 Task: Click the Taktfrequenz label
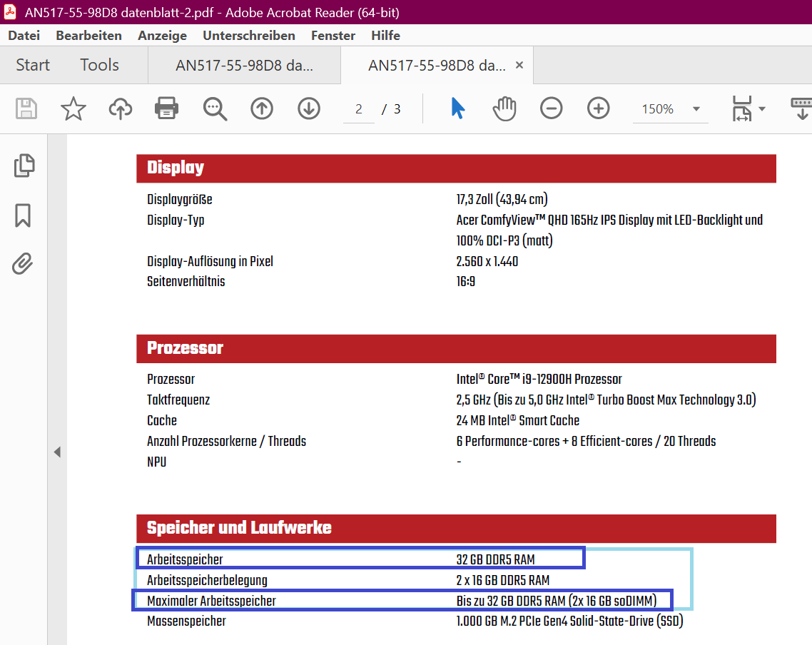click(x=178, y=400)
